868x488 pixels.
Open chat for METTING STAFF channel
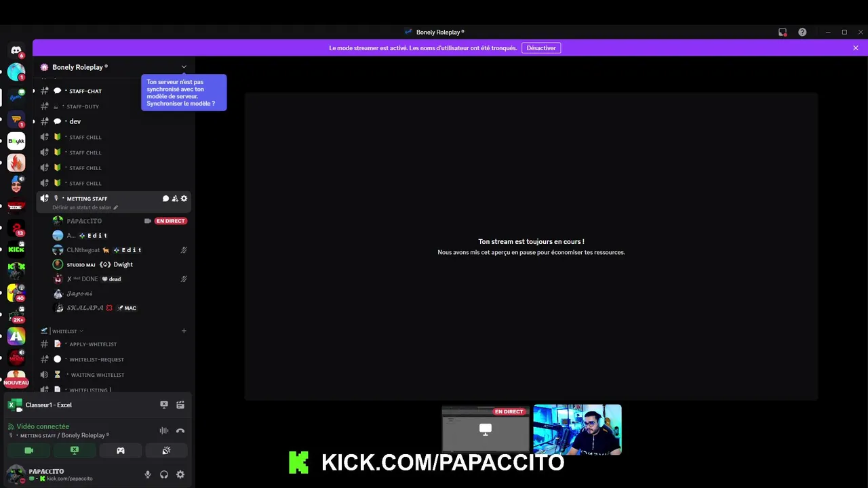tap(165, 199)
